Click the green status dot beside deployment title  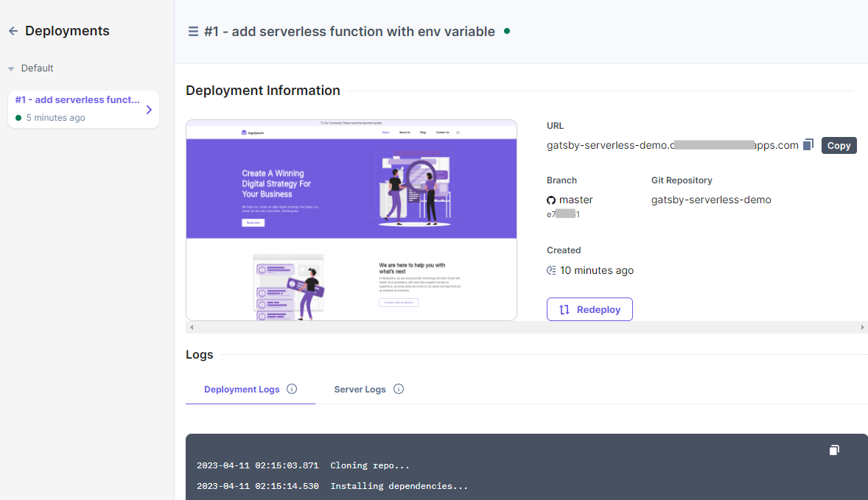[508, 32]
